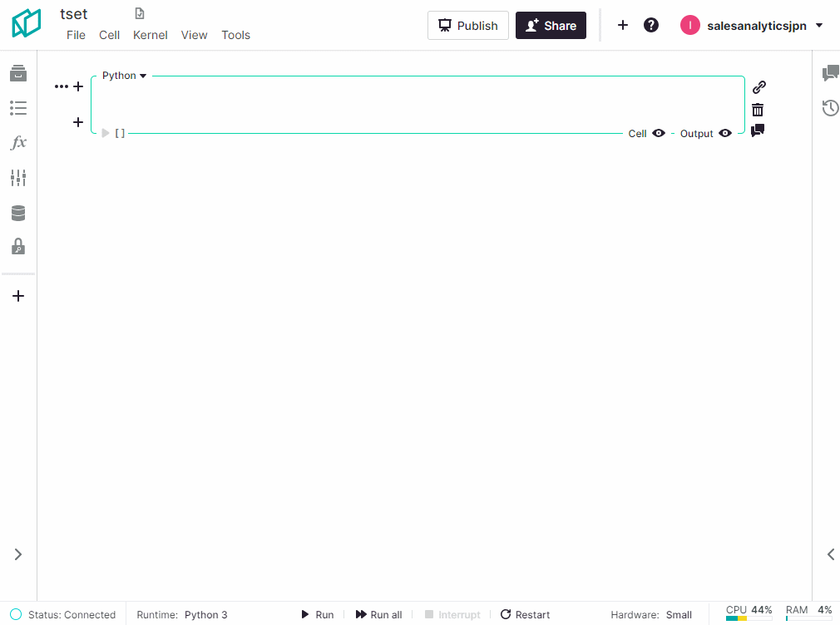840x625 pixels.
Task: Open salesanalyticsjpn account dropdown
Action: pos(752,26)
